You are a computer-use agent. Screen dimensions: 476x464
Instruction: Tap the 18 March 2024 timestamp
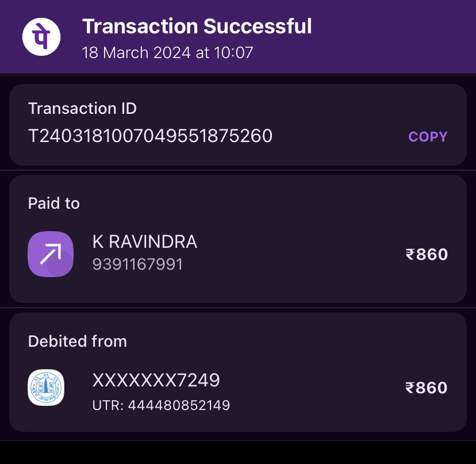167,53
